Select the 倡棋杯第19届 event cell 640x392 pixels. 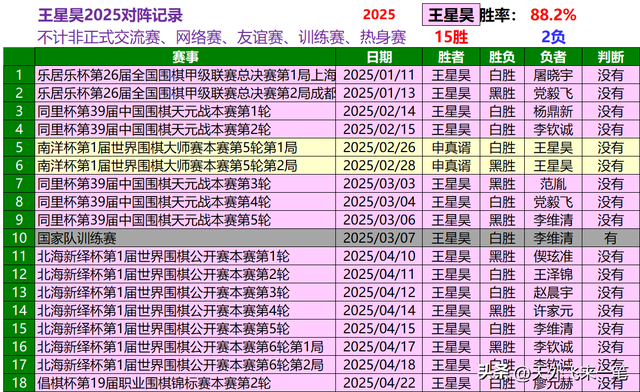point(185,383)
